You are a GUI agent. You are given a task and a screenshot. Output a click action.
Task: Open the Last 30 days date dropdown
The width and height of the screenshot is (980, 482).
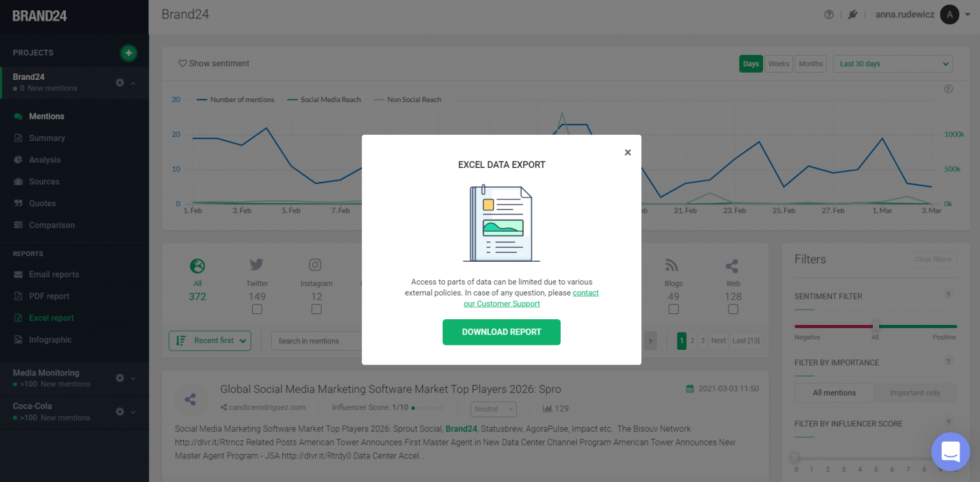click(x=892, y=64)
